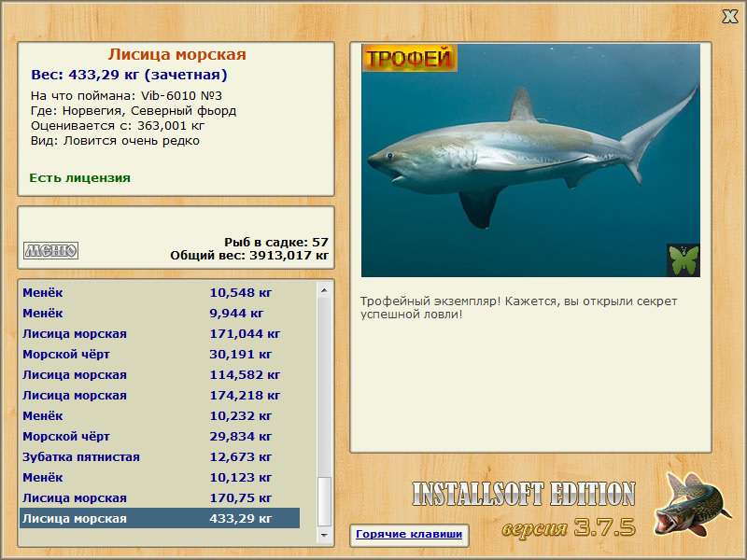Click the scrollbar down arrow of fish list

[324, 535]
